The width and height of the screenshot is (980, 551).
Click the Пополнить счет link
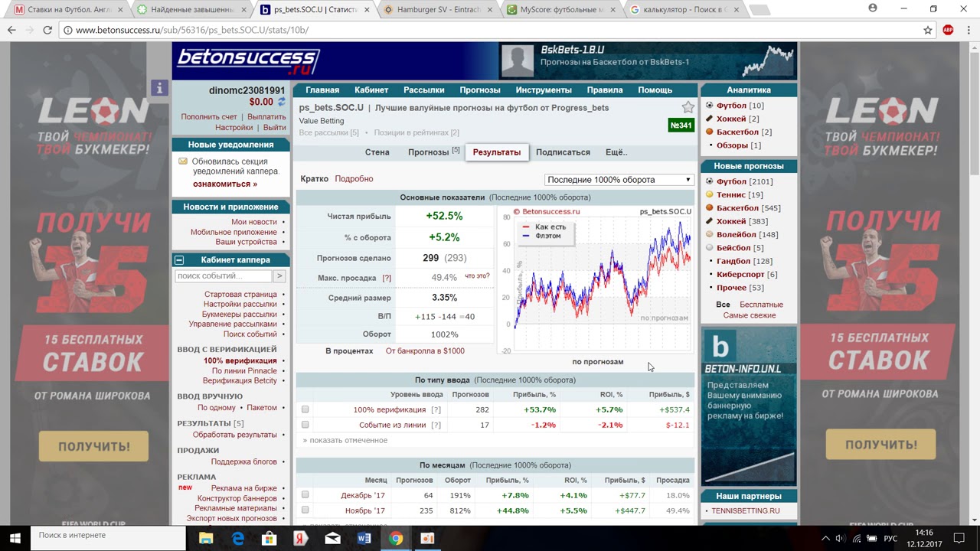tap(209, 117)
